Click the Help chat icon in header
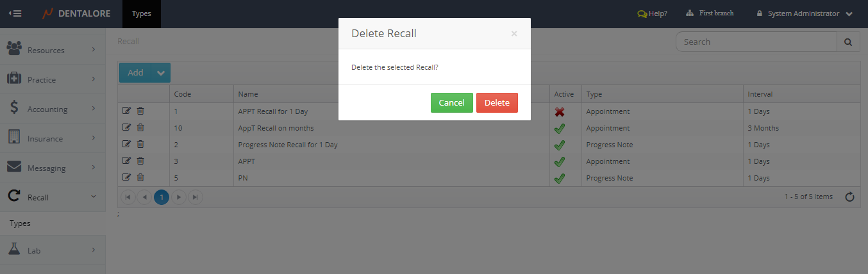The height and width of the screenshot is (274, 868). 642,13
